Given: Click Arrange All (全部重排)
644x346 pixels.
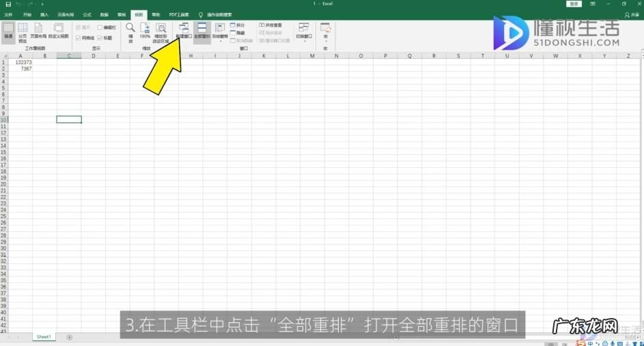Looking at the screenshot, I should 201,31.
